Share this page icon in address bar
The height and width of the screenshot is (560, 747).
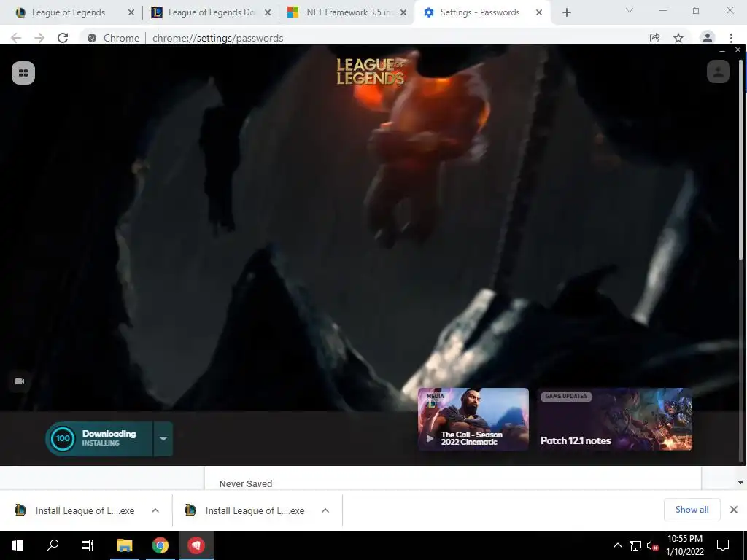pos(654,38)
